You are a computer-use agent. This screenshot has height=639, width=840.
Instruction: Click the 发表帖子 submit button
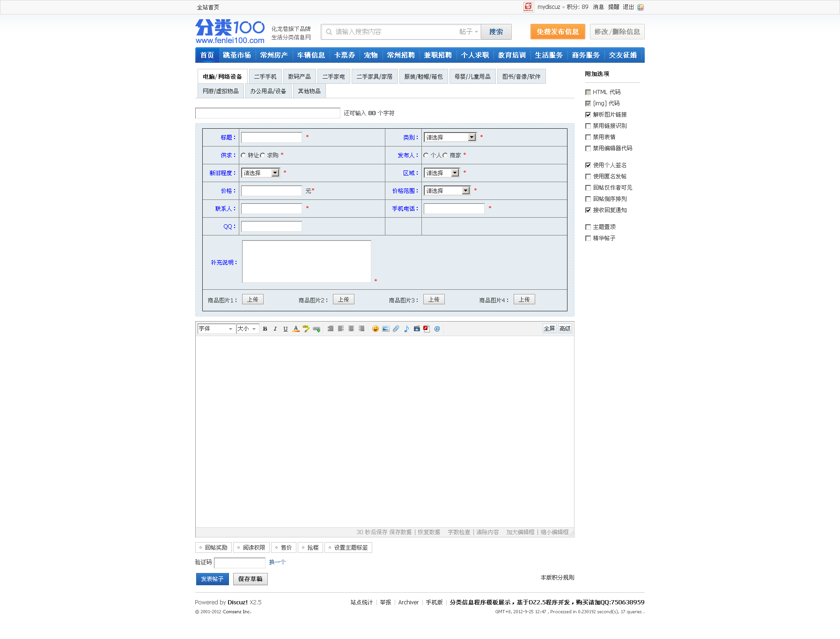click(212, 579)
